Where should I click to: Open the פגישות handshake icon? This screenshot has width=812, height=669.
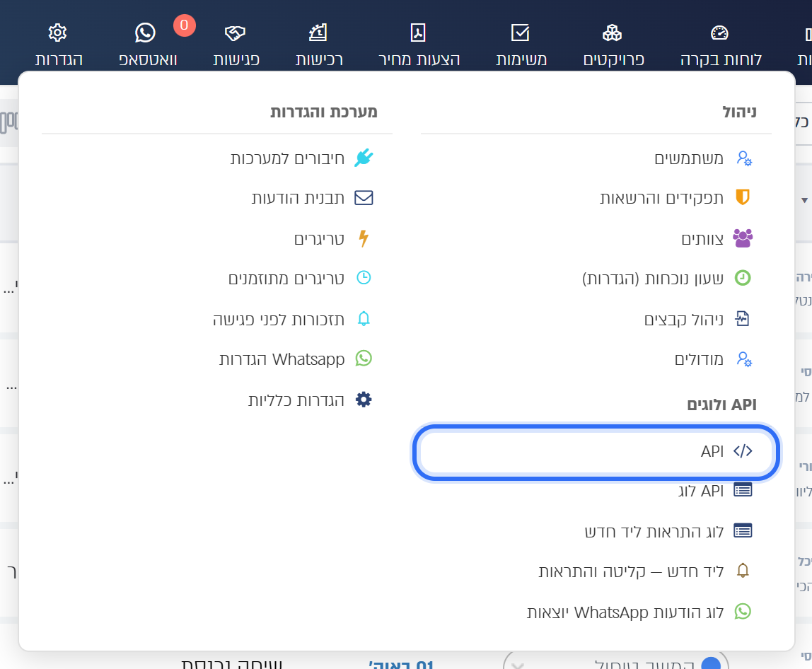(x=235, y=33)
